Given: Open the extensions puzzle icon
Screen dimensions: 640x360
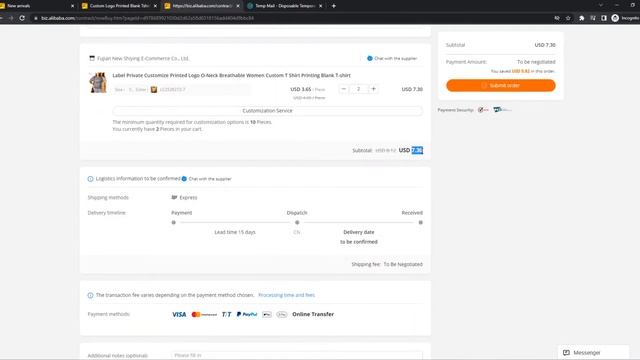Looking at the screenshot, I should coord(582,18).
